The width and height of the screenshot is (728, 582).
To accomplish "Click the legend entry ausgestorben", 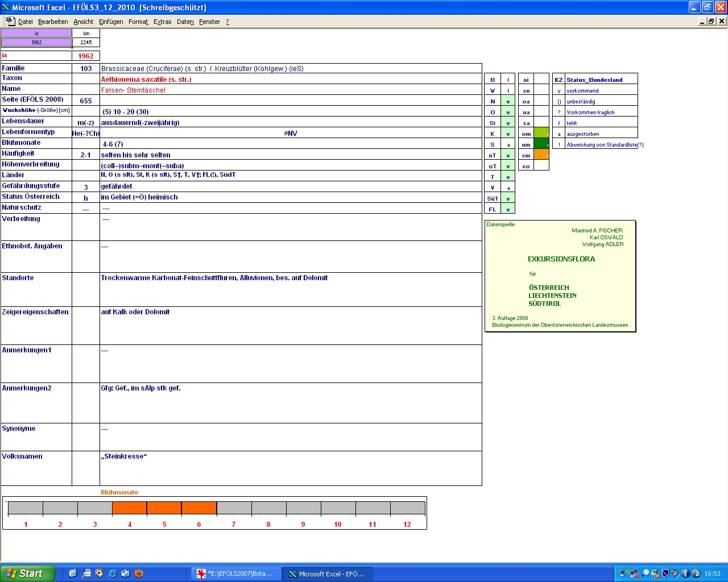I will click(583, 134).
